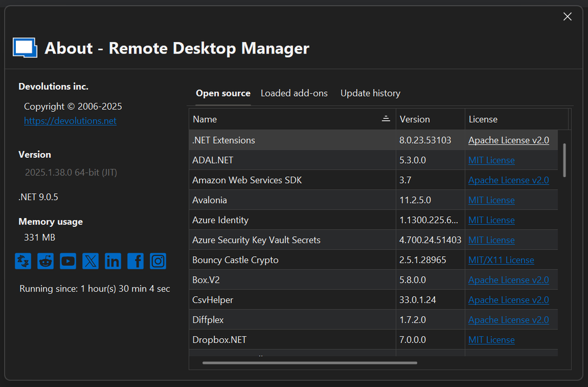Select the .NET Extensions row name
The image size is (588, 387).
click(224, 140)
